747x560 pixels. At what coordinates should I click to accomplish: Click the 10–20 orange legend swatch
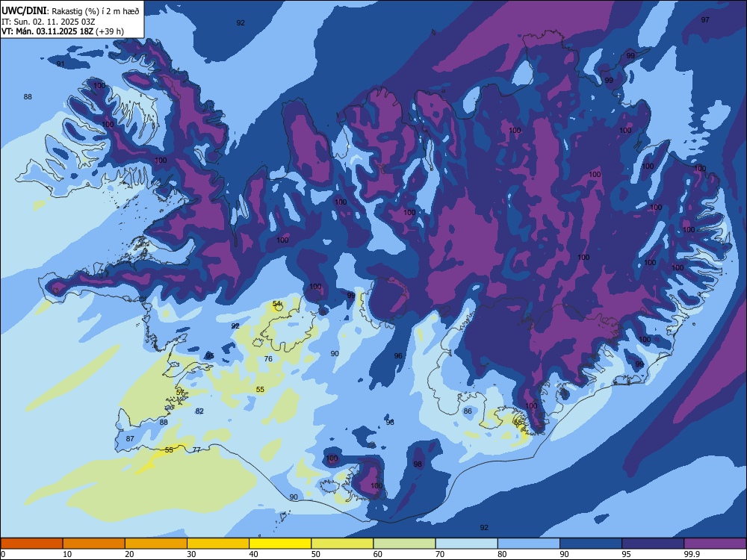click(x=94, y=544)
